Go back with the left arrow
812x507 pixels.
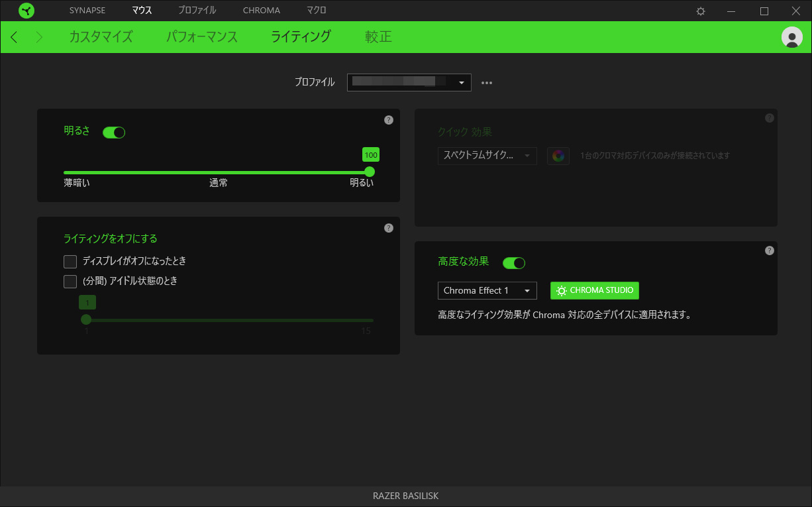pyautogui.click(x=15, y=37)
